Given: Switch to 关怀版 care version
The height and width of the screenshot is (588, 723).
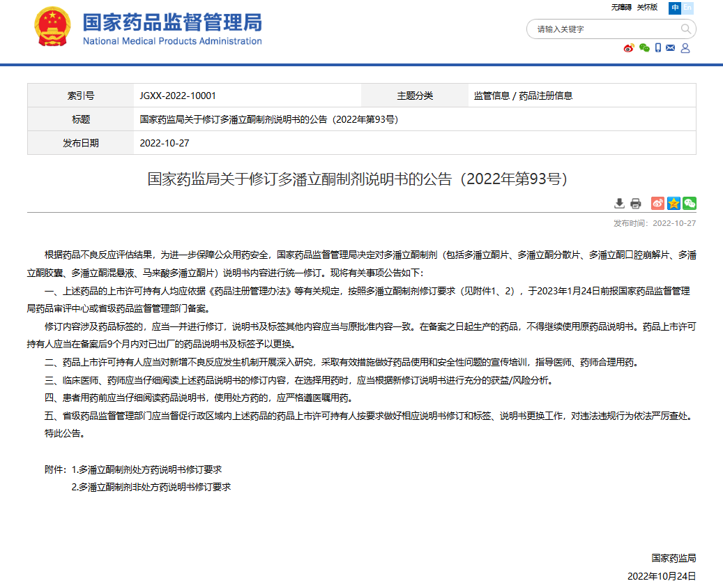Looking at the screenshot, I should 647,7.
